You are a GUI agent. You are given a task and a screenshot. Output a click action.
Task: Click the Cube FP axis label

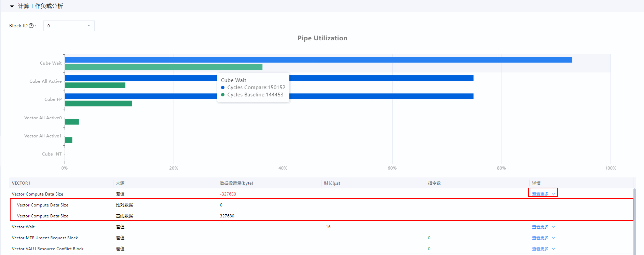[x=53, y=99]
